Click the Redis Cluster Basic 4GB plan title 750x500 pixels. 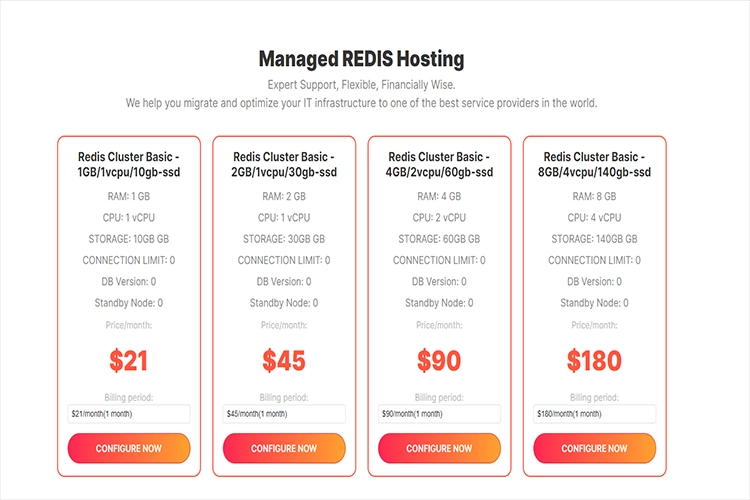point(439,165)
